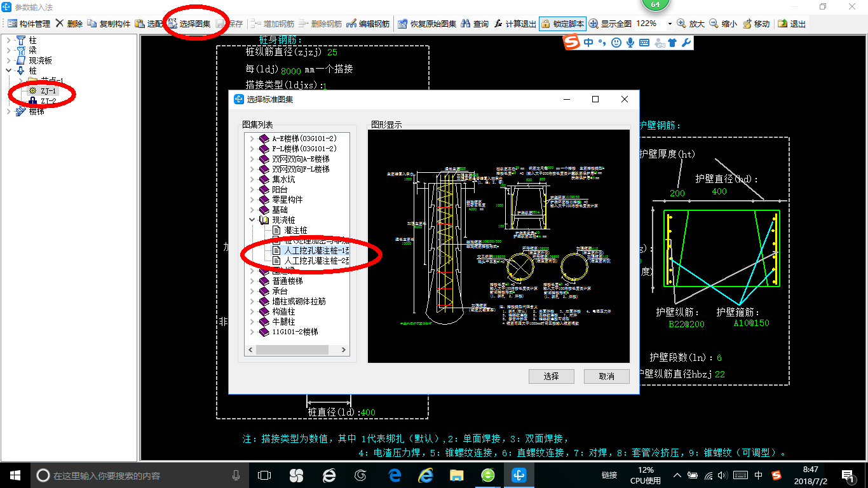Select 零星构件 in atlas list

point(287,200)
